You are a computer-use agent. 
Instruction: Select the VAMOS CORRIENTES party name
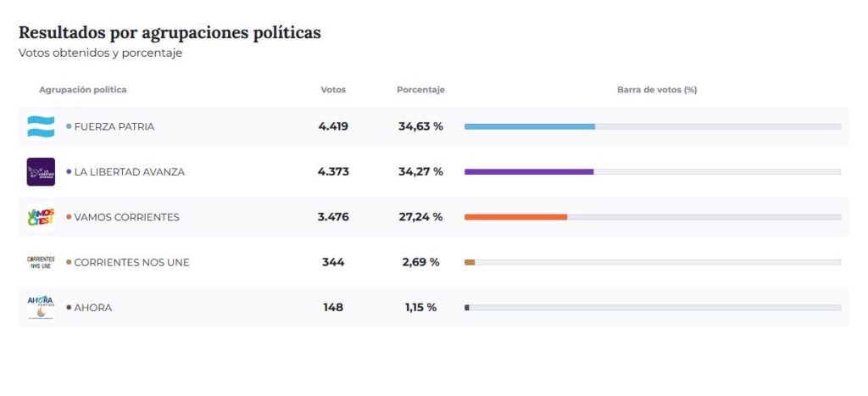[x=126, y=217]
